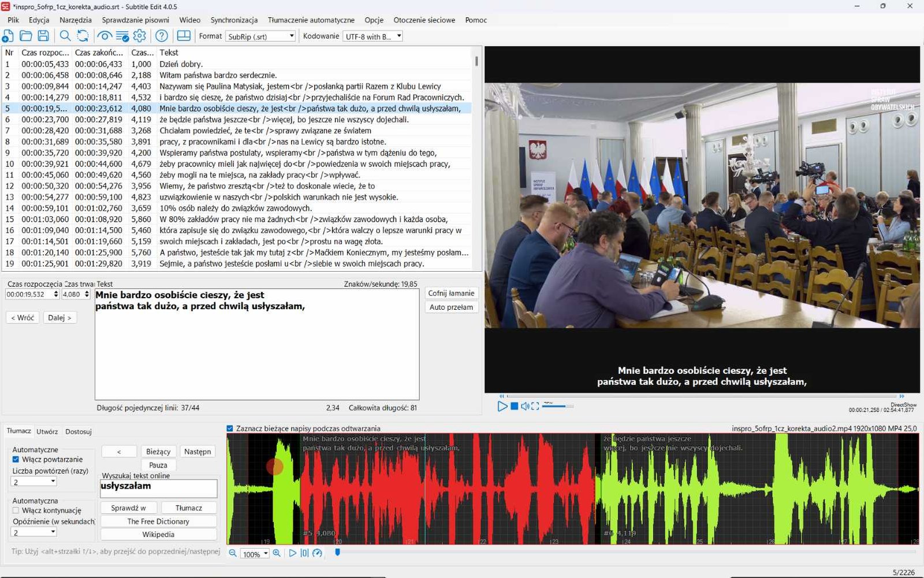Switch to the Dostosuj tab
Screen dimensions: 924x578
[x=79, y=432]
